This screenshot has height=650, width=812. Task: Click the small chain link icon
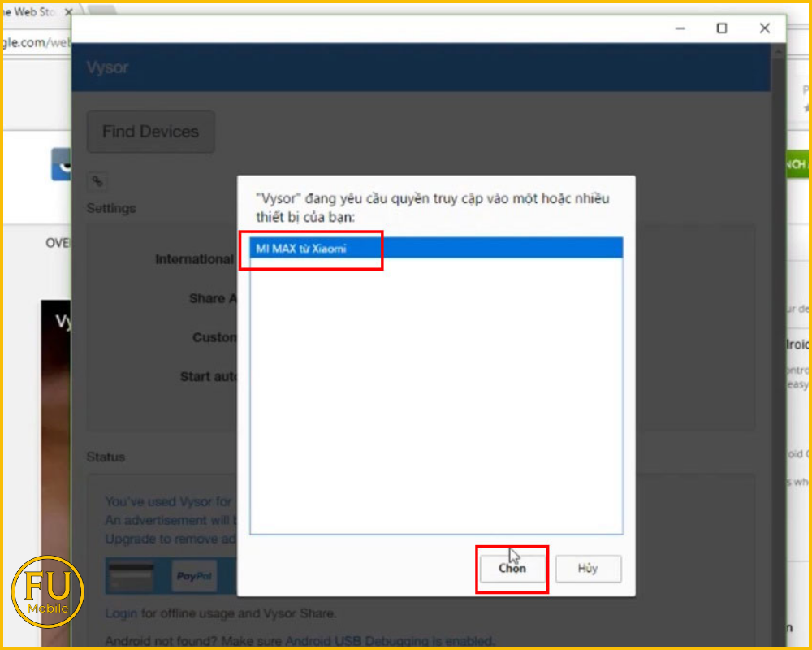[x=97, y=181]
